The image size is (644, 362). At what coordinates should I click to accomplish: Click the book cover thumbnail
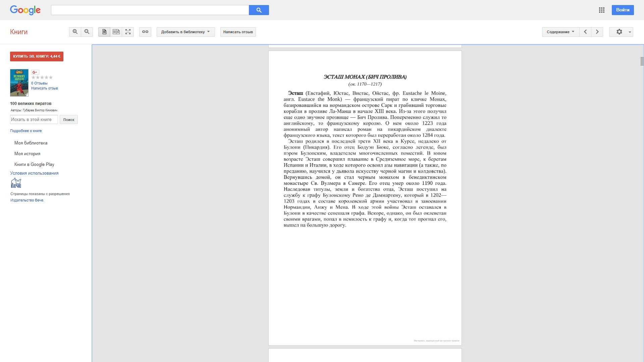tap(19, 83)
